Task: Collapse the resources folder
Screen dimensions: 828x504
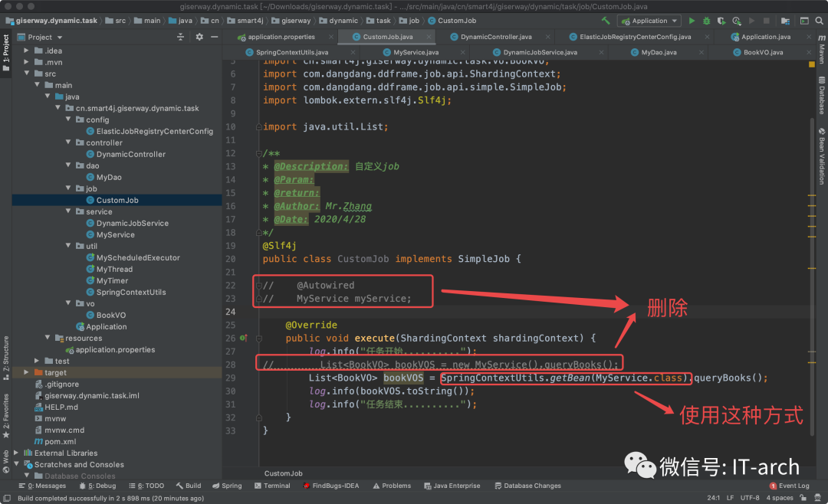Action: [47, 338]
